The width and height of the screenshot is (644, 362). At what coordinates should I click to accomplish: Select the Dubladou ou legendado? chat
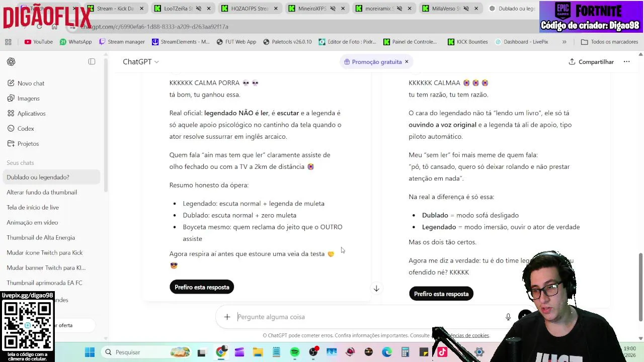(52, 177)
